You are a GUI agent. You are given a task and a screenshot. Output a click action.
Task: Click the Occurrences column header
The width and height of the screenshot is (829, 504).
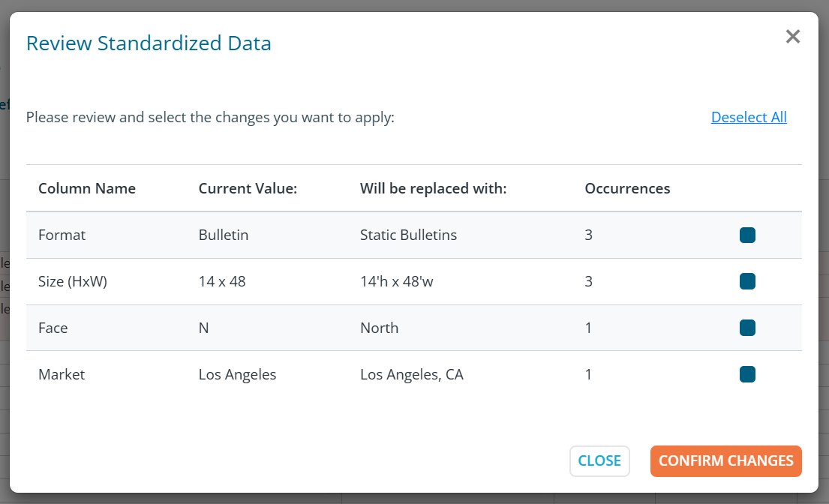coord(627,188)
